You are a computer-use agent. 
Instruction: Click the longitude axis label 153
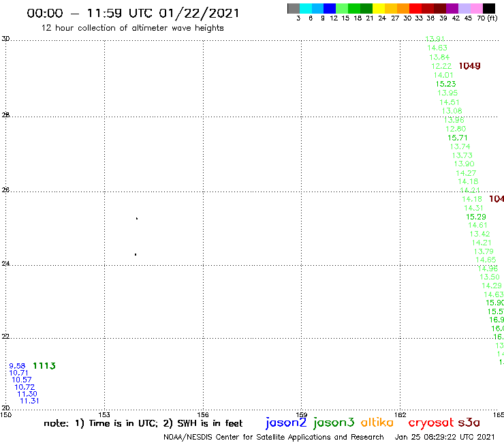coord(104,415)
